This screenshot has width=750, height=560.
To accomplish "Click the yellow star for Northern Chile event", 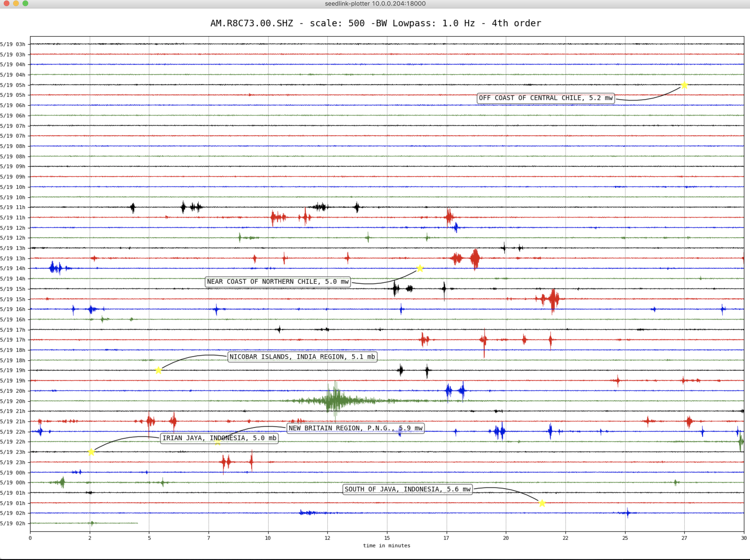I will pyautogui.click(x=420, y=268).
